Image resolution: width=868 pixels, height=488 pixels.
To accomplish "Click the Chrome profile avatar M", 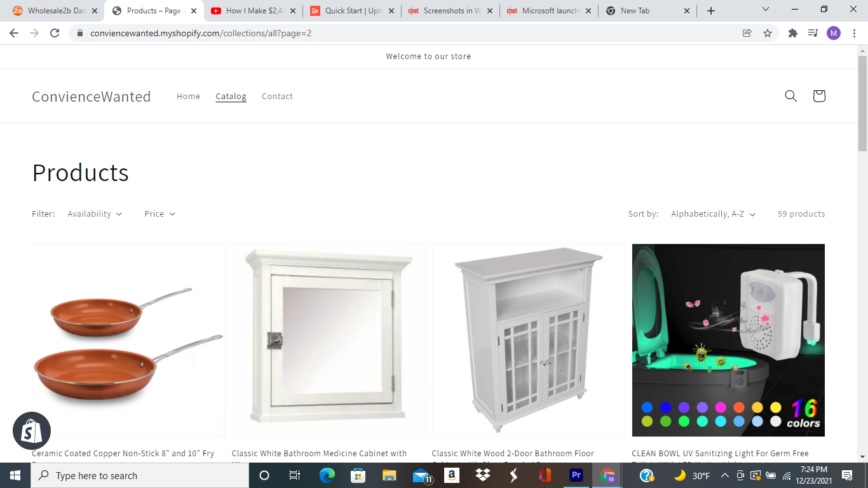I will coord(833,33).
